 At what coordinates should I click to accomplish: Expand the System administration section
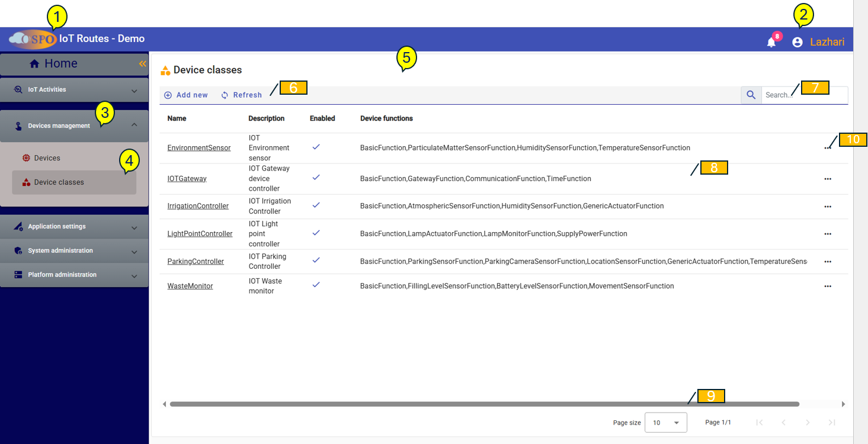(x=74, y=251)
